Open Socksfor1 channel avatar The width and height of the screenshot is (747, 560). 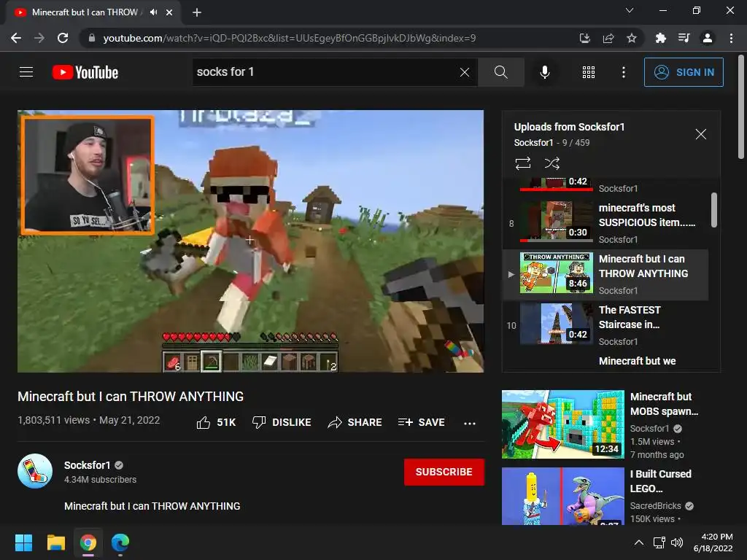click(x=35, y=472)
